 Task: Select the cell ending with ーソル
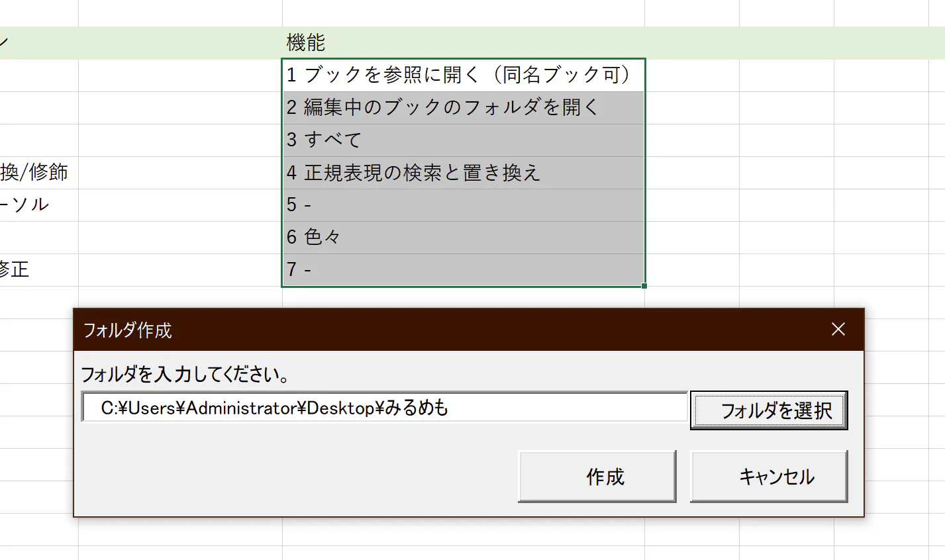39,205
